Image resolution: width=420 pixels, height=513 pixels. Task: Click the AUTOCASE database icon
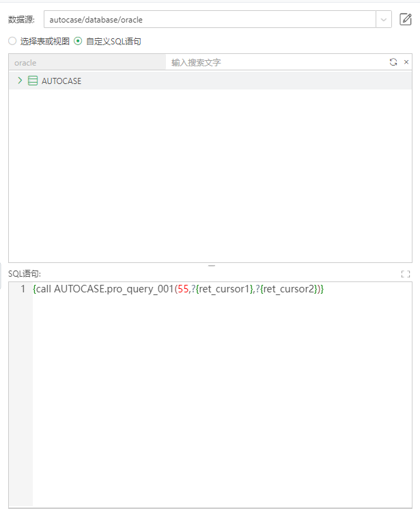[x=33, y=81]
